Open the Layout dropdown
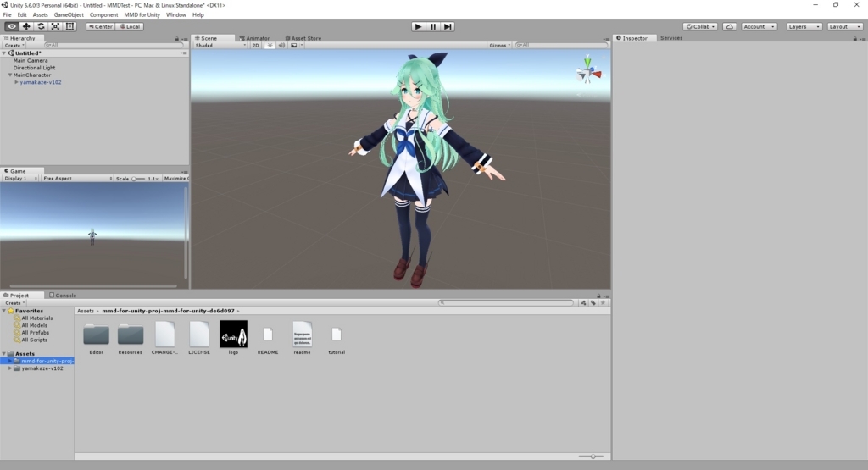868x470 pixels. [x=845, y=26]
